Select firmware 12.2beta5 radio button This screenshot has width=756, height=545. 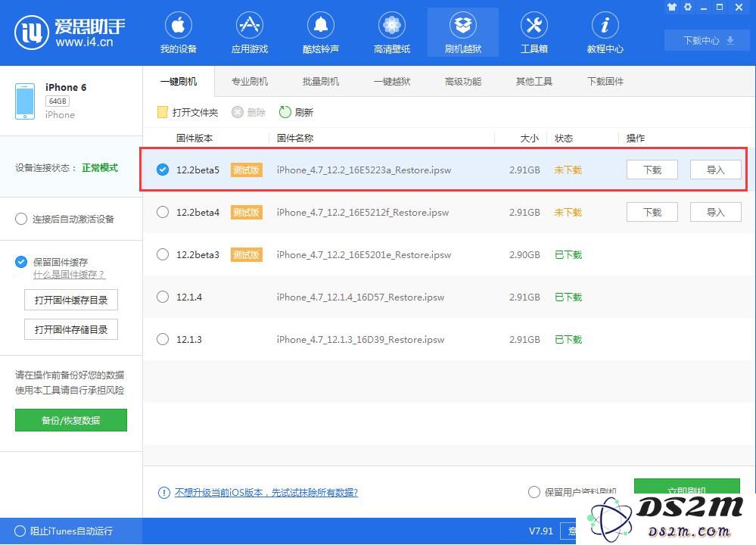tap(163, 170)
